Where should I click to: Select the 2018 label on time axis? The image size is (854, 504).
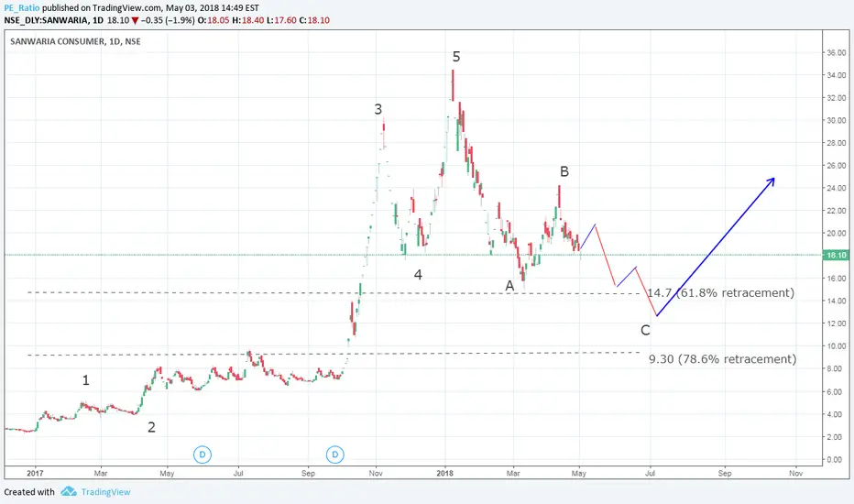[445, 473]
